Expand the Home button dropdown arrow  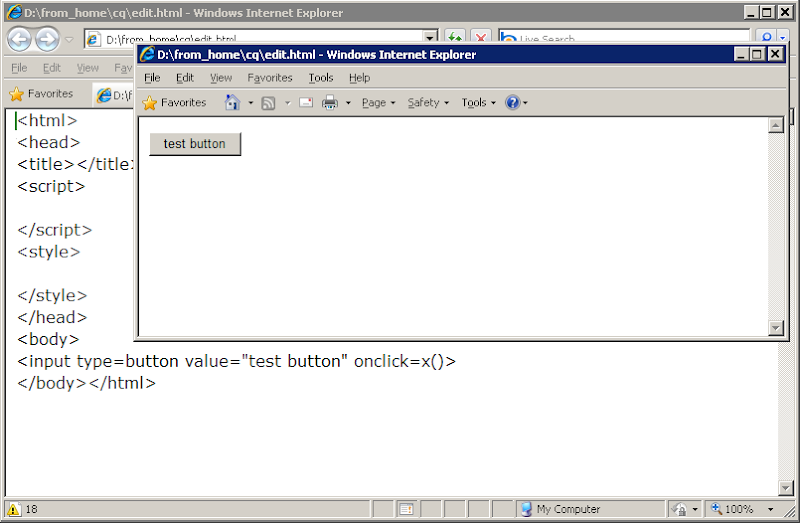point(251,103)
